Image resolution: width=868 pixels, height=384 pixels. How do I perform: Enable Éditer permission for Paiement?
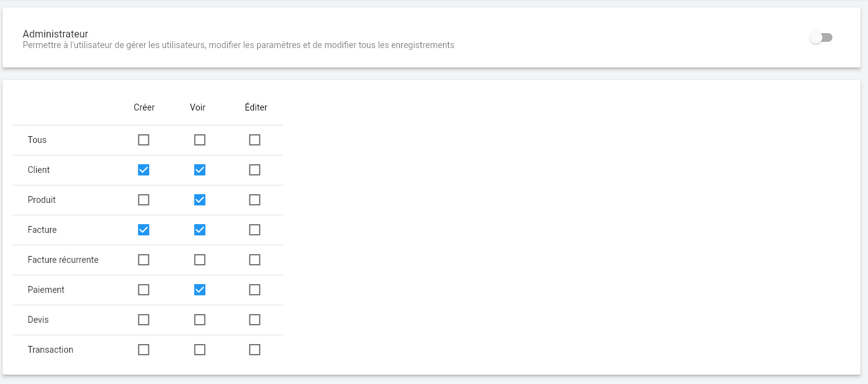pyautogui.click(x=255, y=290)
